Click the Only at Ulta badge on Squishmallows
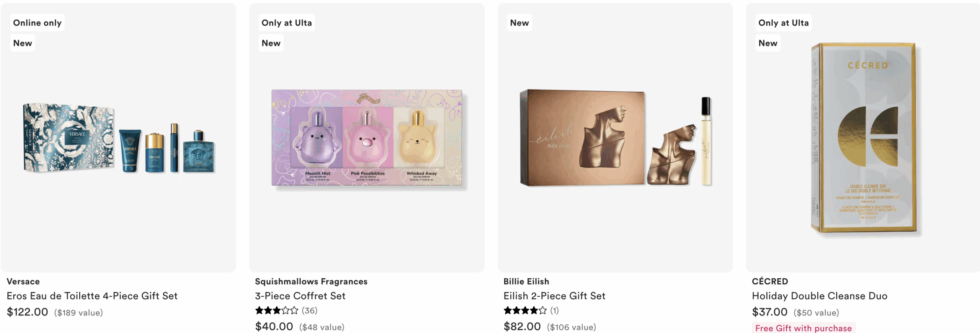Image resolution: width=980 pixels, height=333 pixels. coord(286,23)
